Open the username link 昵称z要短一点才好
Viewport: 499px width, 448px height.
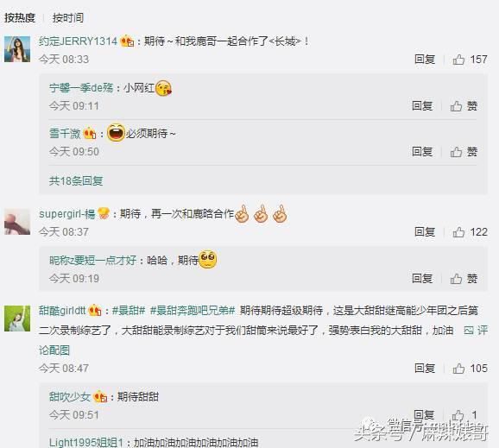[x=93, y=261]
